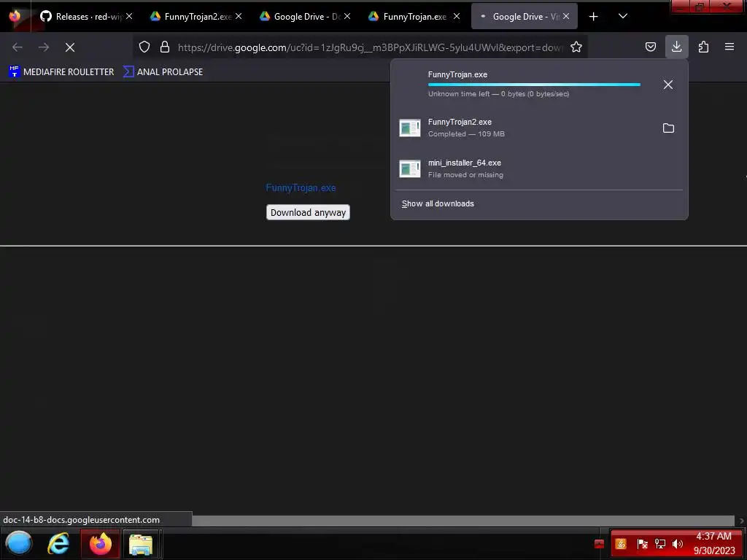Launch Internet Explorer from taskbar
This screenshot has width=747, height=560.
point(58,543)
